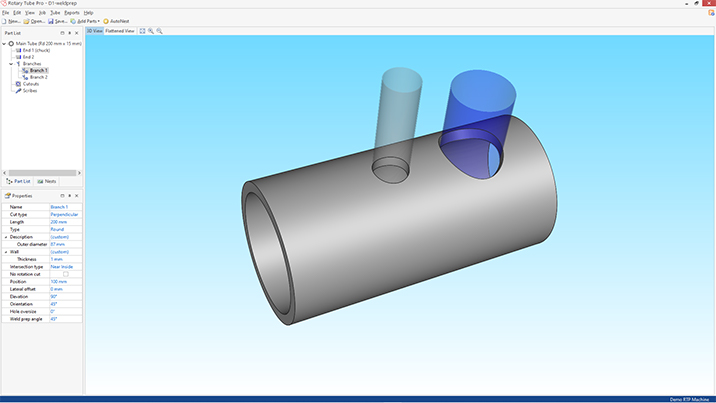Toggle the No rotation cut checkbox
Viewport: 716px width, 403px height.
tap(66, 274)
